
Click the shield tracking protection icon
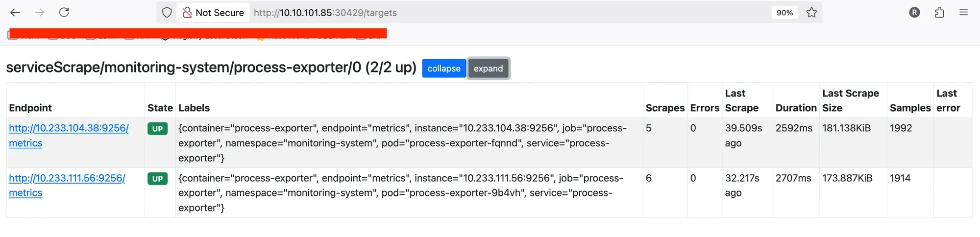tap(167, 13)
